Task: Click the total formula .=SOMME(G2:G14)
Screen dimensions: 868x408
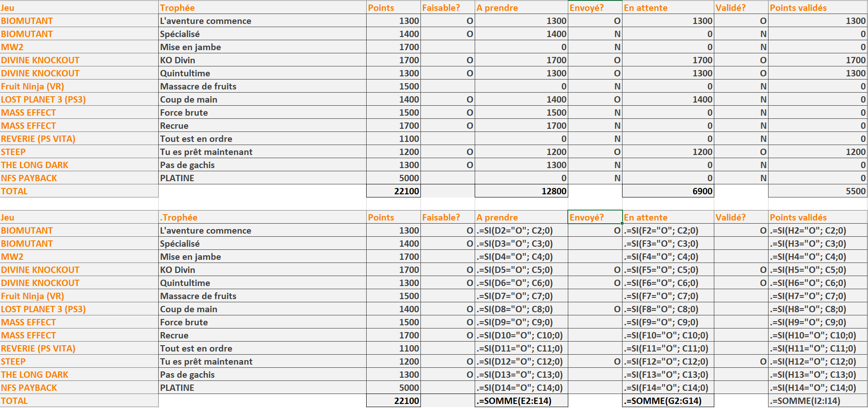Action: click(668, 401)
